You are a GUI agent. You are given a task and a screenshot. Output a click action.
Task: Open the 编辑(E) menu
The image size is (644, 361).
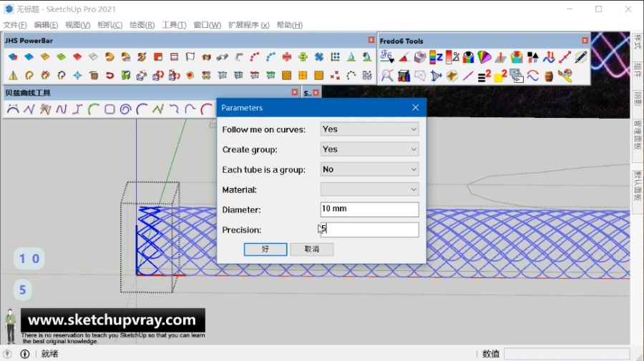(46, 25)
